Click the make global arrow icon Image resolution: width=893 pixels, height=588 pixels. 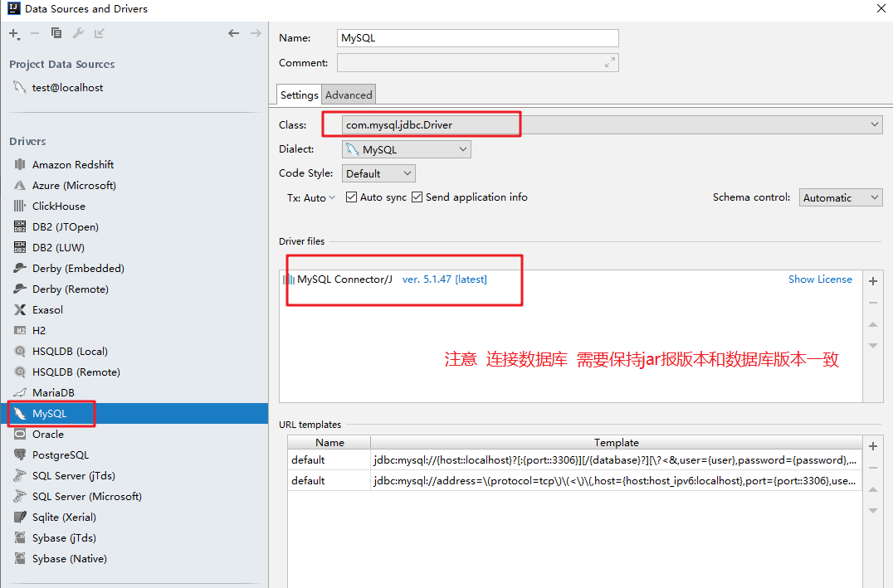point(99,33)
